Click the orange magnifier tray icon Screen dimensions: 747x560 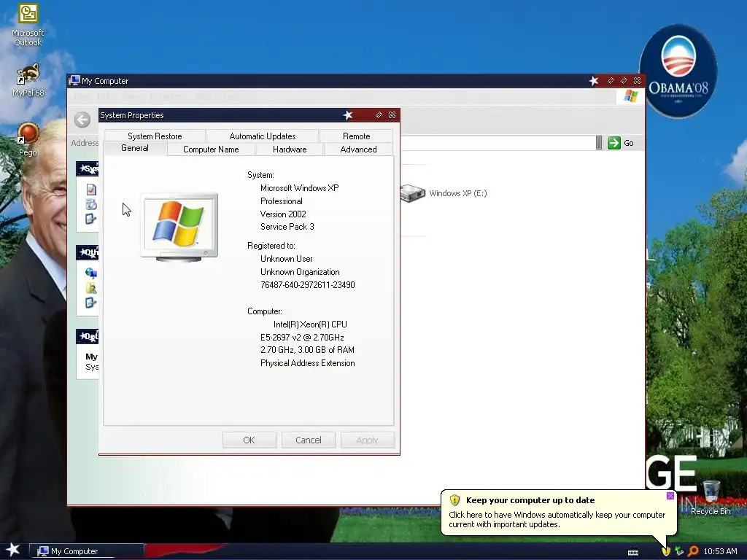point(693,551)
